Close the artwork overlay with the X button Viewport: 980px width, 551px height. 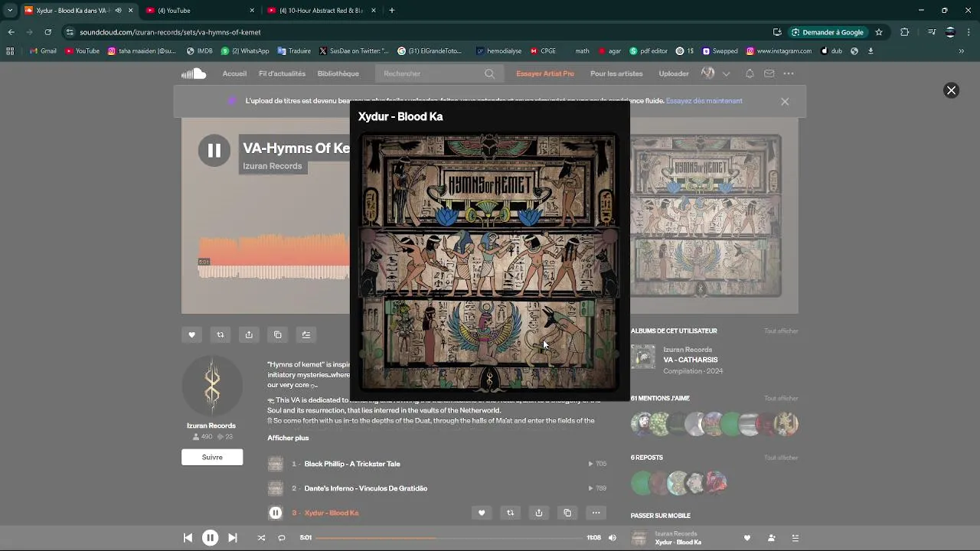(951, 90)
